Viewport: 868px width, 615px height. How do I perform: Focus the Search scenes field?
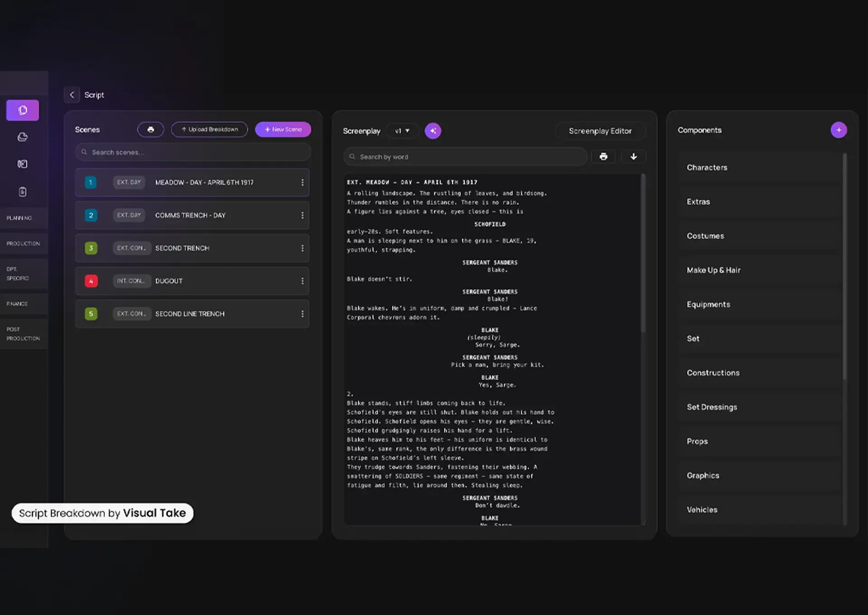pos(193,152)
